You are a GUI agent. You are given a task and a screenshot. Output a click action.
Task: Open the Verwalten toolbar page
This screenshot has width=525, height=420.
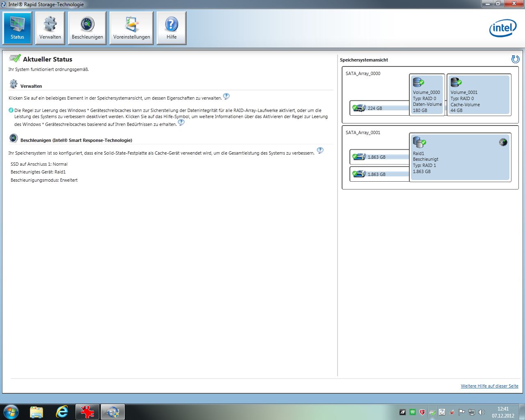click(x=50, y=28)
